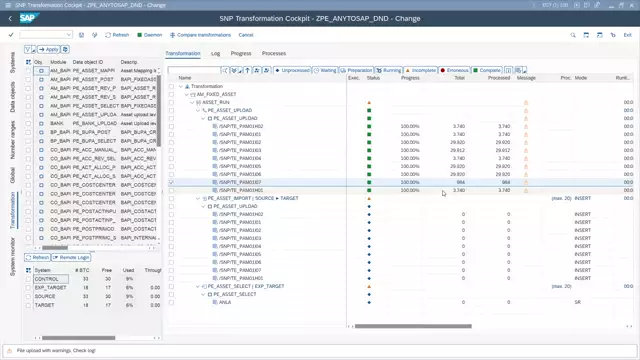640x360 pixels.
Task: Tick the checkbox for ASSET_RUN row
Action: click(x=171, y=102)
